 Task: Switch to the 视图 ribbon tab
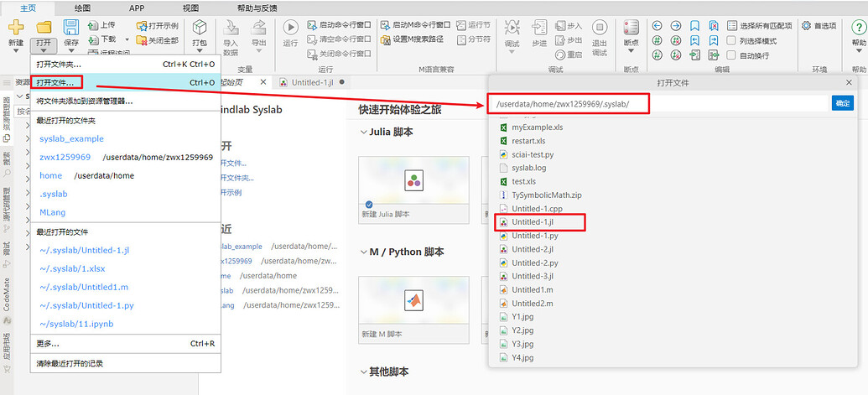tap(190, 8)
